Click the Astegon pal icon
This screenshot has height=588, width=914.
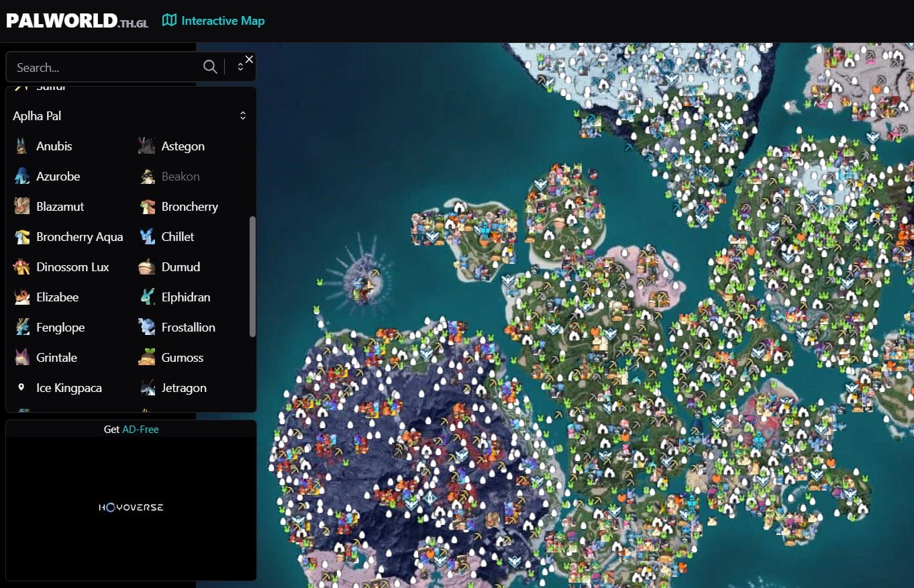coord(147,146)
